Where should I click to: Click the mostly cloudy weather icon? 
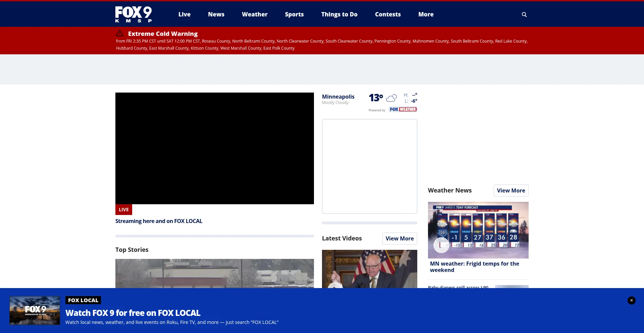click(x=391, y=98)
